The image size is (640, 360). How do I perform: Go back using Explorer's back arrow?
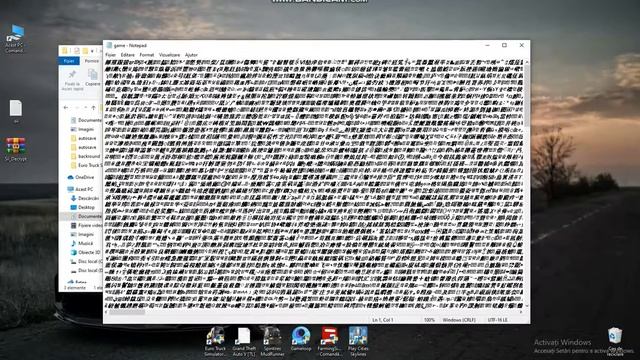[66, 108]
